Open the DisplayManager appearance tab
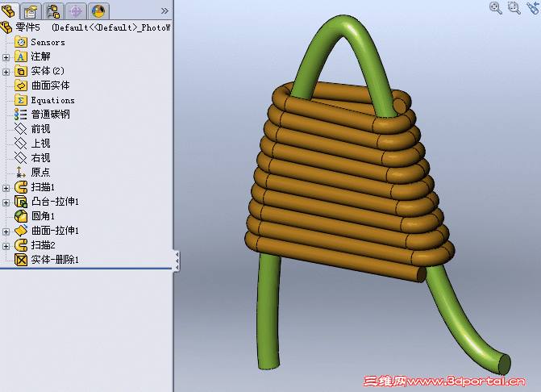 click(x=98, y=11)
